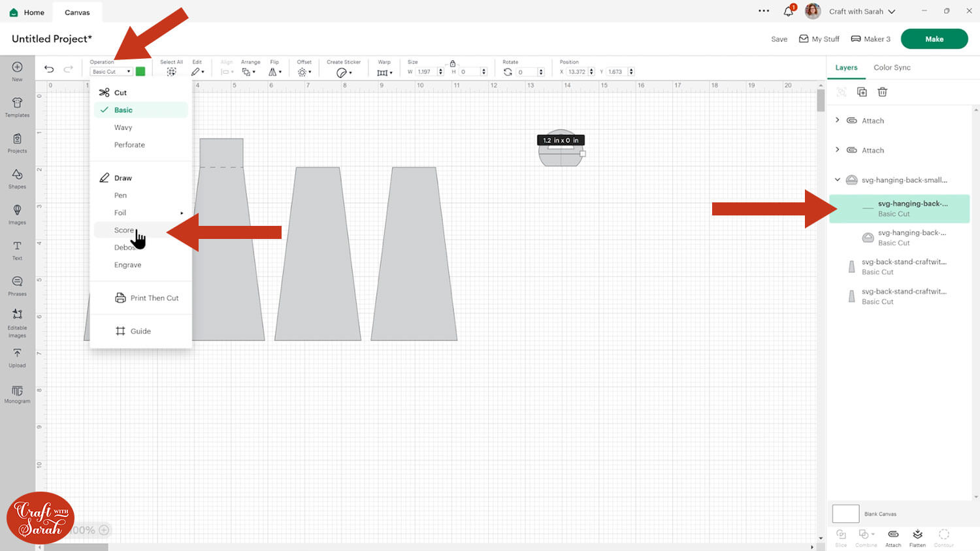The width and height of the screenshot is (980, 551).
Task: Switch to the Color Sync tab
Action: point(892,67)
